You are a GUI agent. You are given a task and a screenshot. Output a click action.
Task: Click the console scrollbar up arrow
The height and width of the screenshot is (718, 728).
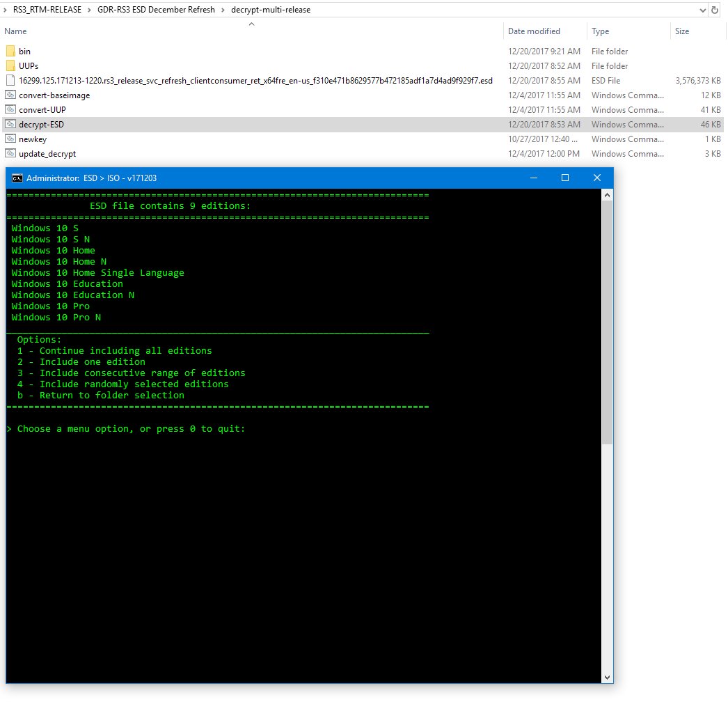coord(607,196)
